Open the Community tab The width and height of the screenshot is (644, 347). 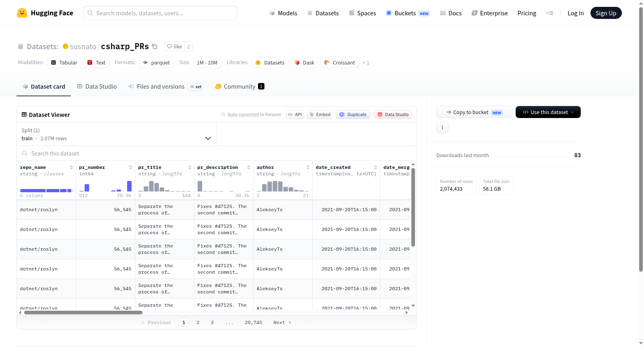[239, 87]
